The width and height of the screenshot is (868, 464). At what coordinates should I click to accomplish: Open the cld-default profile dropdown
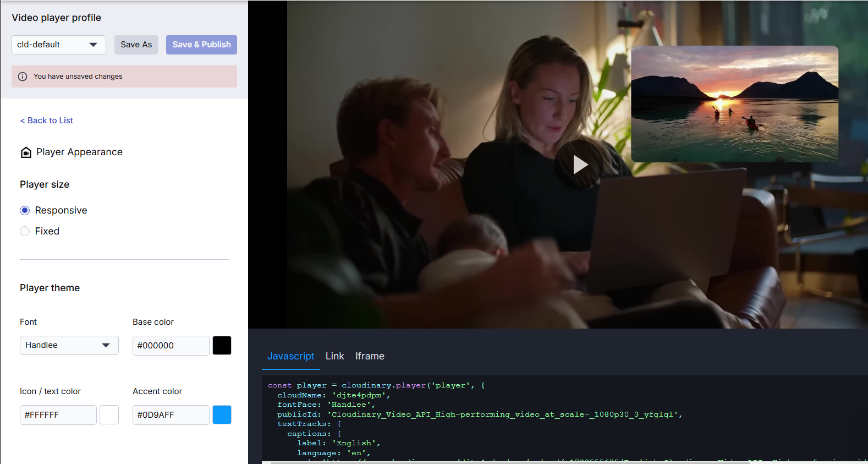pos(59,45)
